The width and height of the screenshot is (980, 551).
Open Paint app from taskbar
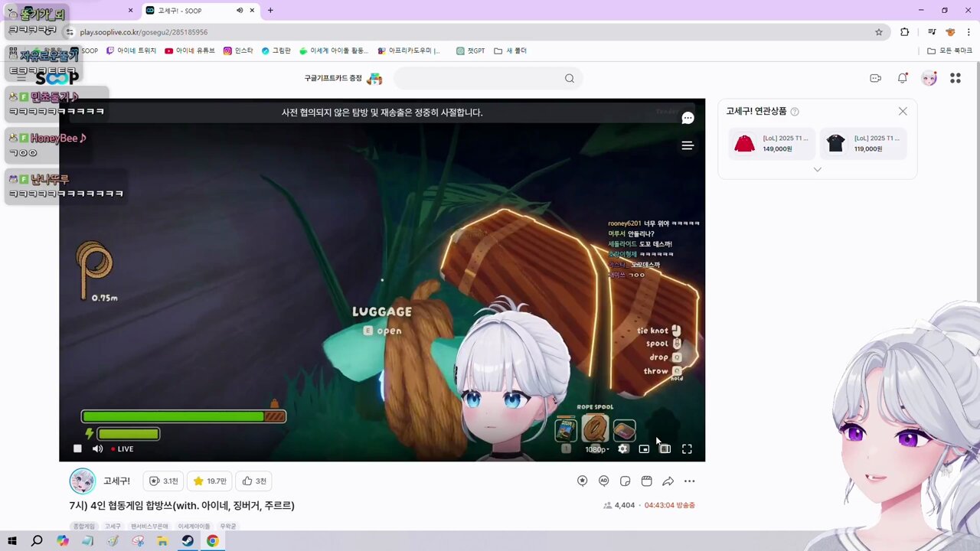pyautogui.click(x=113, y=541)
